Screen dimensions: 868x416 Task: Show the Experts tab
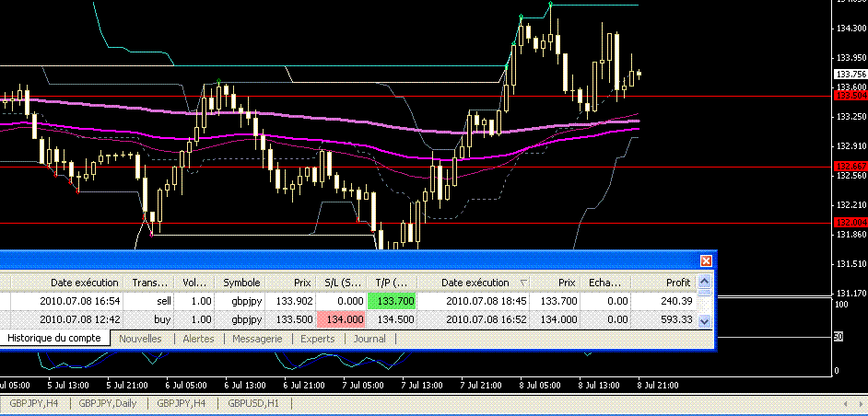pyautogui.click(x=318, y=339)
